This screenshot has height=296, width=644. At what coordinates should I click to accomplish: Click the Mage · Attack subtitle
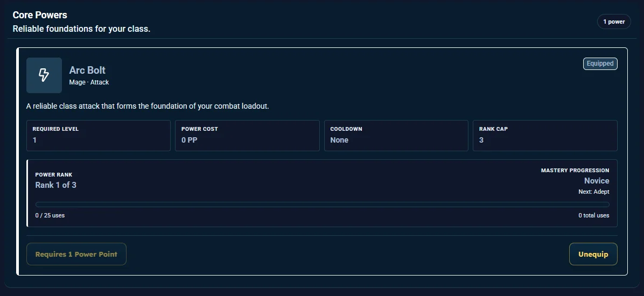pyautogui.click(x=89, y=82)
